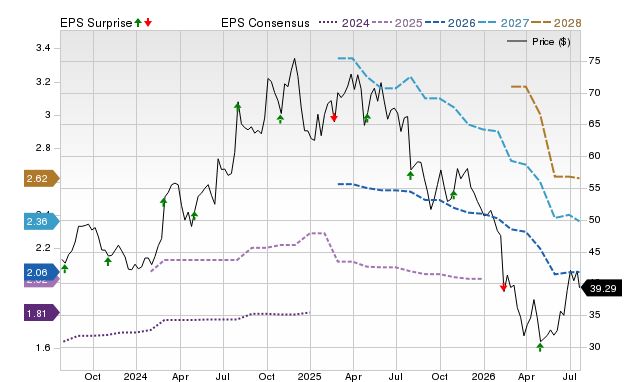The width and height of the screenshot is (640, 382).
Task: Toggle the 2027 consensus series in the legend
Action: tap(503, 23)
